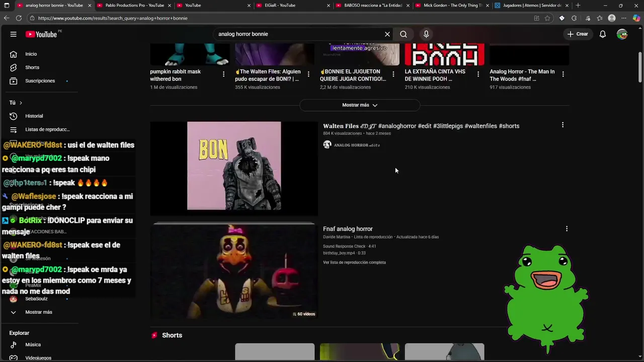Image resolution: width=644 pixels, height=362 pixels.
Task: Open Suscripciones in the sidebar
Action: pos(40,81)
